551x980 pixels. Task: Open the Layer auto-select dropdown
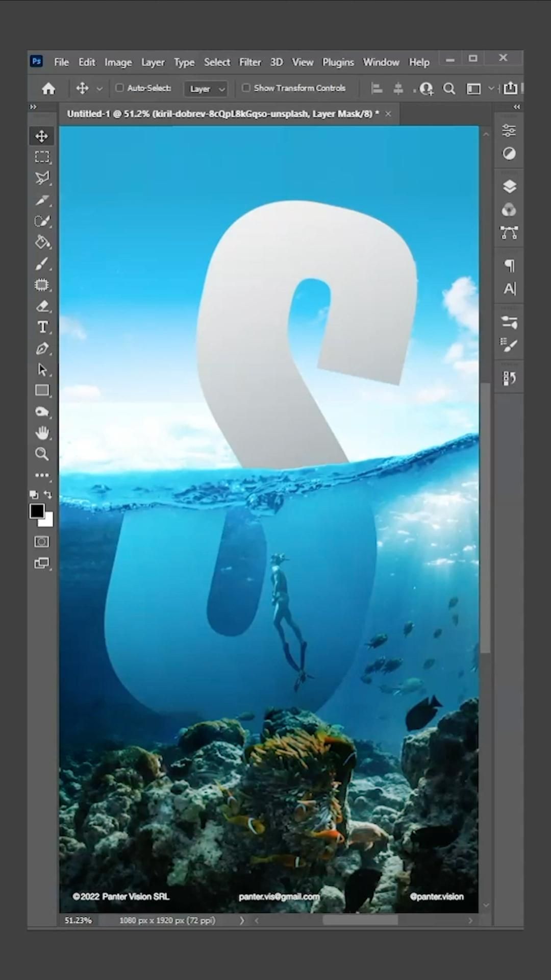(206, 89)
